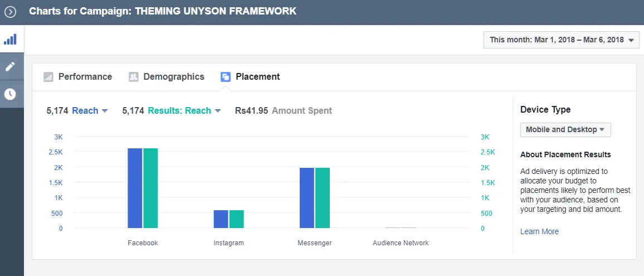Click the blue Facebook reach bar
The height and width of the screenshot is (276, 644).
(x=135, y=188)
